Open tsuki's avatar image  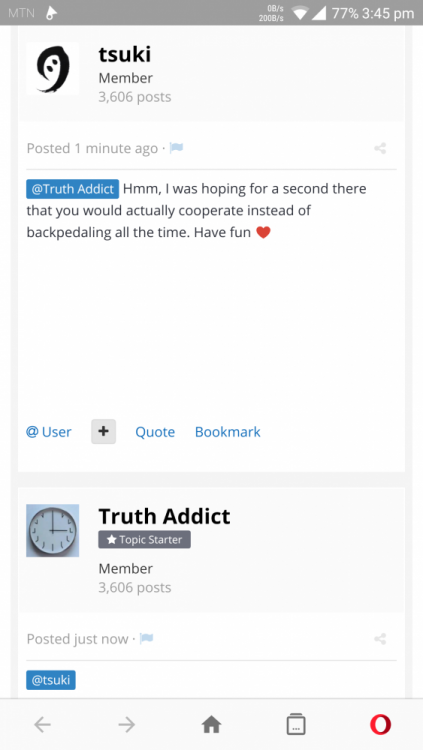(x=53, y=68)
